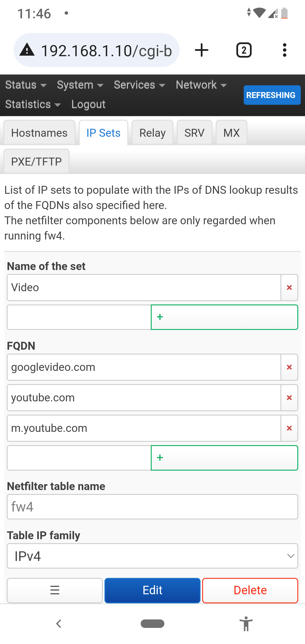Expand the Status menu
The width and height of the screenshot is (305, 644).
(x=26, y=85)
